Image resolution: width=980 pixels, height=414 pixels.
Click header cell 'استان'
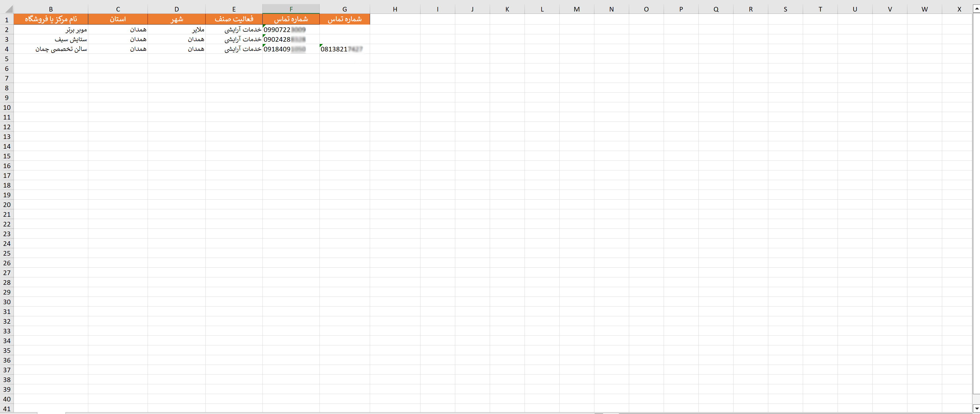[118, 19]
